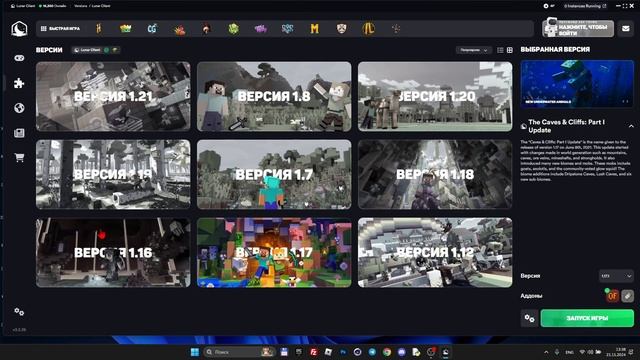Toggle the gray addon next to OptiFine
This screenshot has width=640, height=360.
[627, 296]
